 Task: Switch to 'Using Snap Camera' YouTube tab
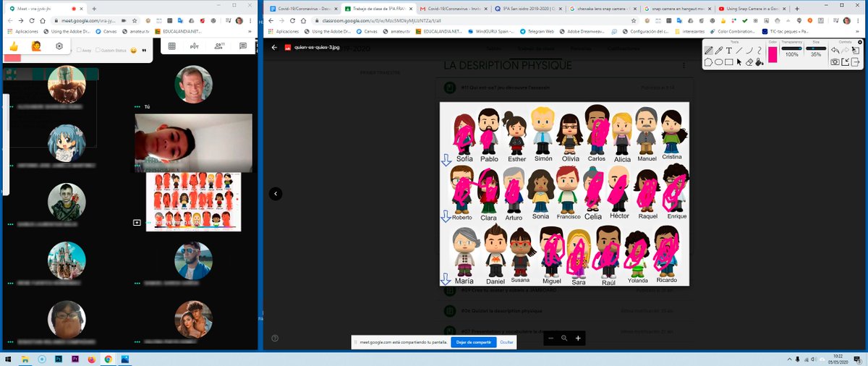click(754, 9)
